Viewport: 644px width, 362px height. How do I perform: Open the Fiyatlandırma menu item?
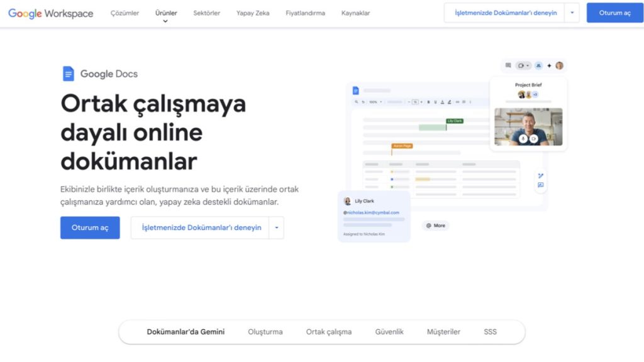pos(305,13)
